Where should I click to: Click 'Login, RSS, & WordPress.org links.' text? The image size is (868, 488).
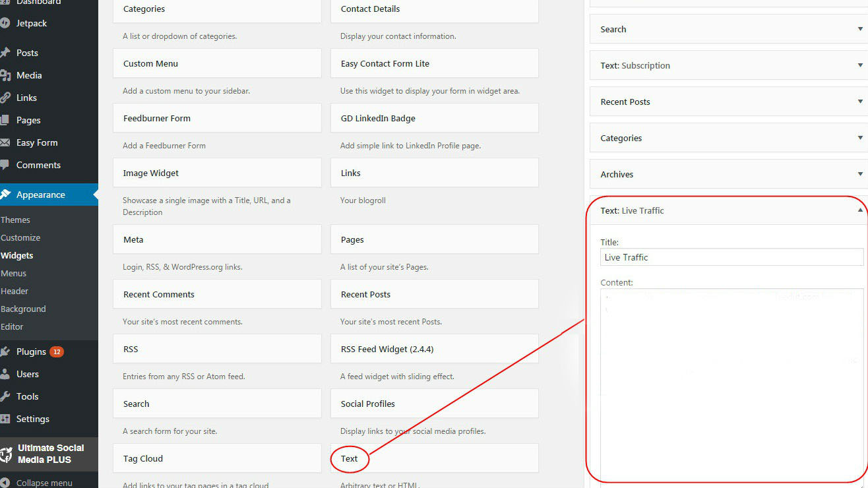(183, 267)
